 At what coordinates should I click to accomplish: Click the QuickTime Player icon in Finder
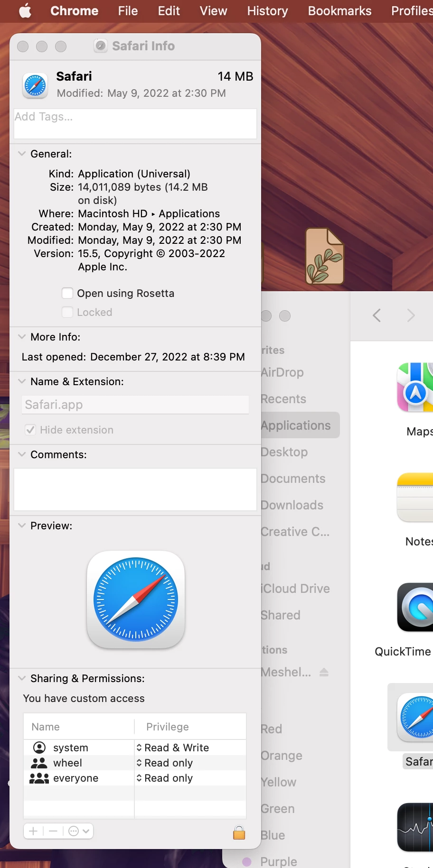tap(415, 607)
